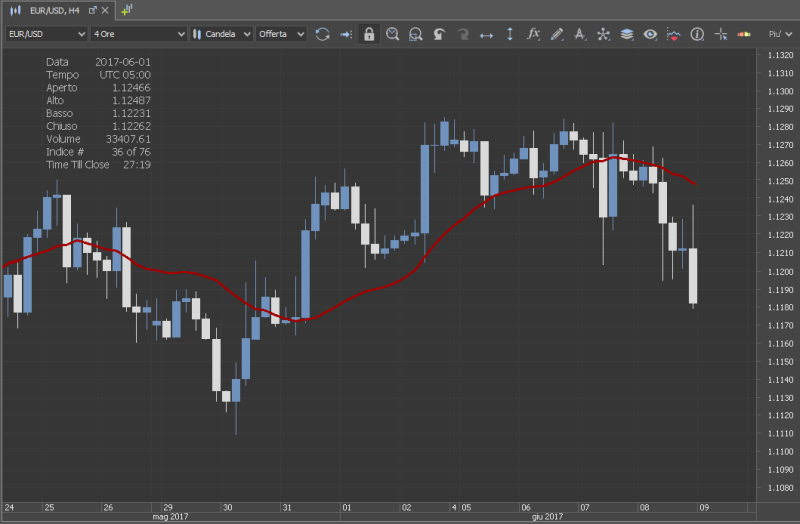Viewport: 800px width, 524px height.
Task: Toggle the info data box icon
Action: tap(696, 34)
